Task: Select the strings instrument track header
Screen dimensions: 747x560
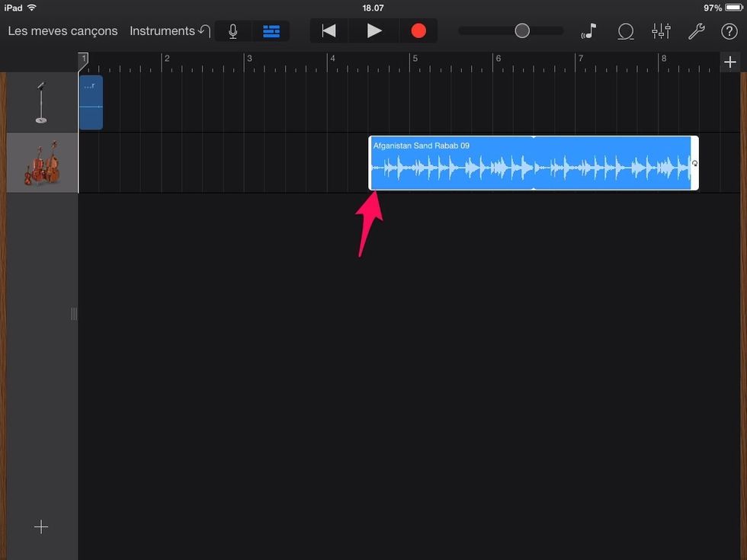Action: (42, 163)
